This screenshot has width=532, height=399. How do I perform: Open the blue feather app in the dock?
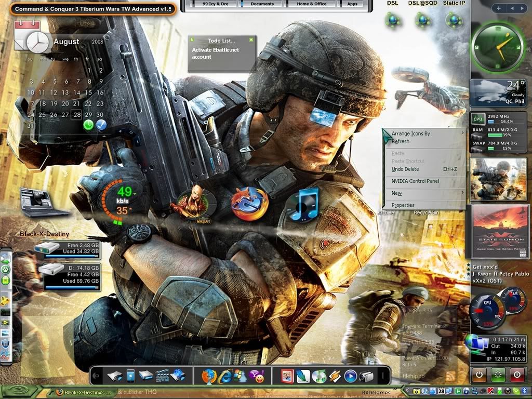[303, 376]
